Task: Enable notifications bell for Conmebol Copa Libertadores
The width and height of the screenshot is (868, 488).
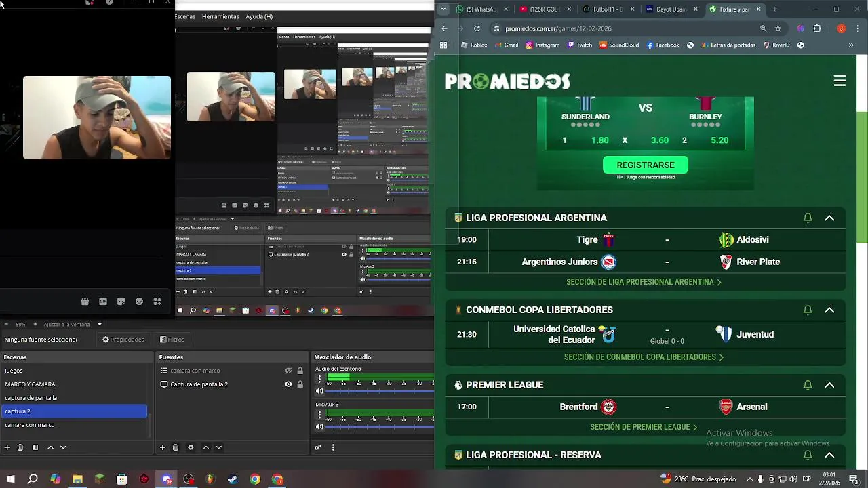Action: (808, 310)
